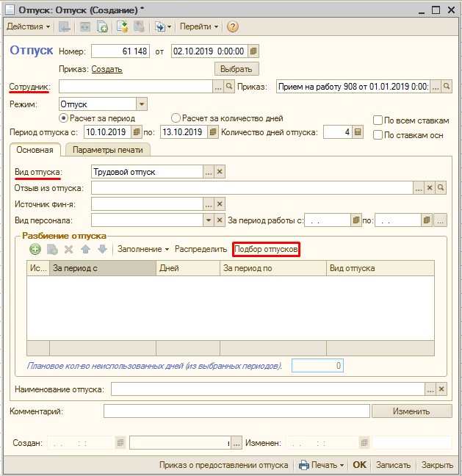462x476 pixels.
Task: Switch to Параметры печати tab
Action: tap(108, 149)
